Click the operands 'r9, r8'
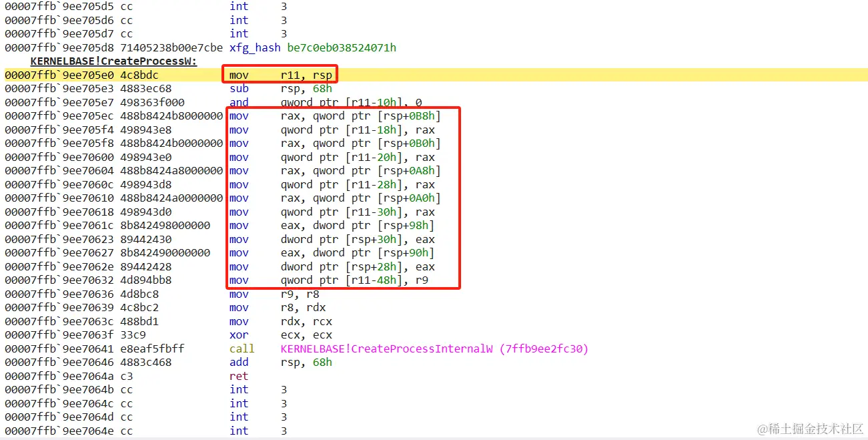868x440 pixels. tap(300, 294)
